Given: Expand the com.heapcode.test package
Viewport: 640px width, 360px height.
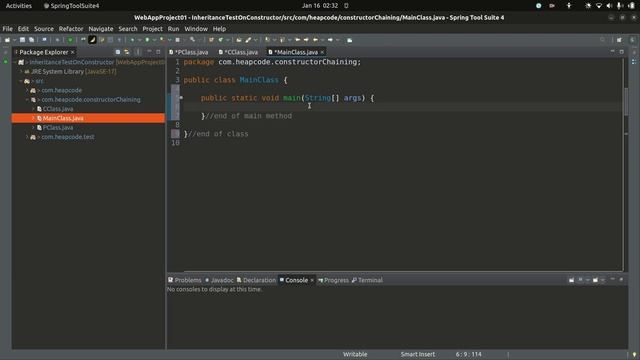Looking at the screenshot, I should pyautogui.click(x=27, y=137).
